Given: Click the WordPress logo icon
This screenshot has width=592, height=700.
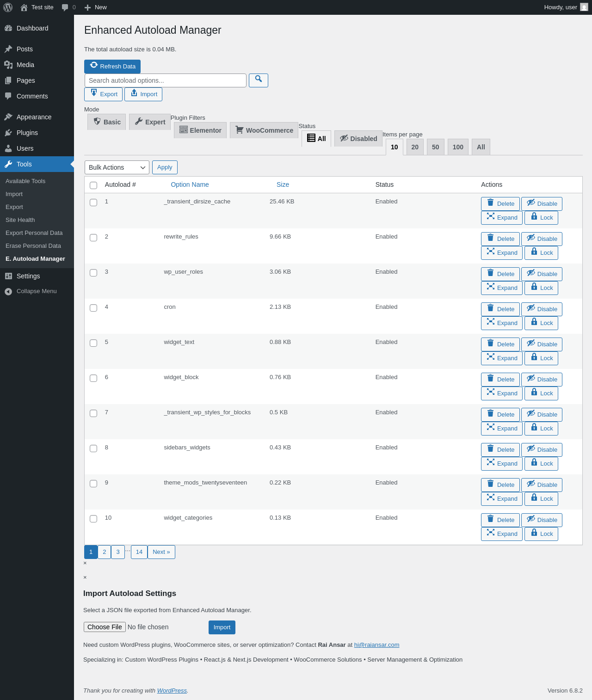Looking at the screenshot, I should 8,7.
